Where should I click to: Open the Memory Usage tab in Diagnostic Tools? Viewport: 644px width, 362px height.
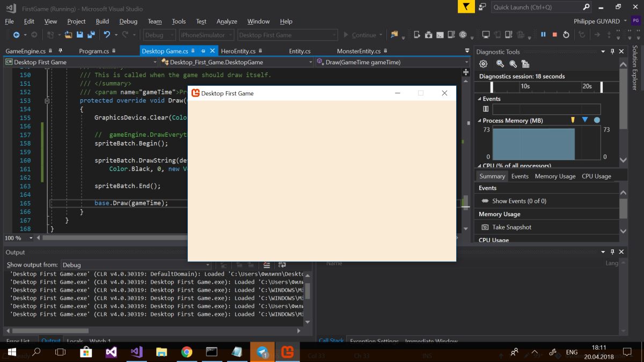555,176
